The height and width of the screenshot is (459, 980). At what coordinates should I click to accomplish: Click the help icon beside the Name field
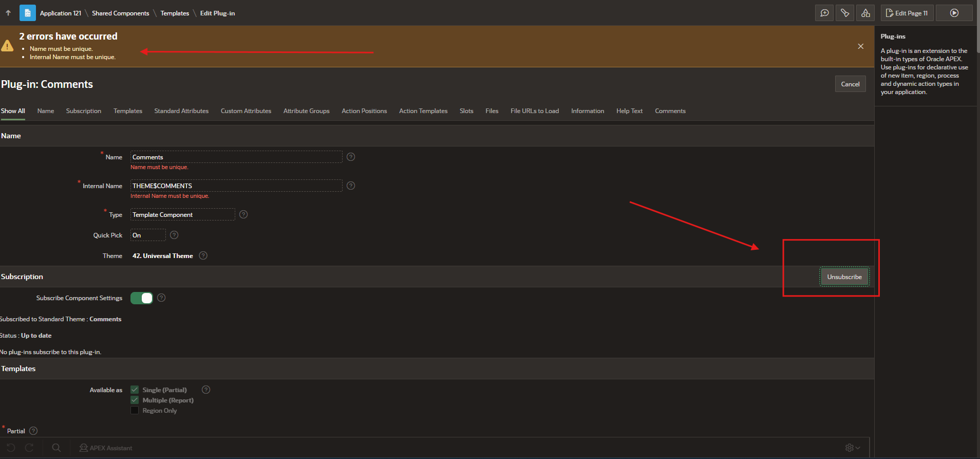point(351,157)
